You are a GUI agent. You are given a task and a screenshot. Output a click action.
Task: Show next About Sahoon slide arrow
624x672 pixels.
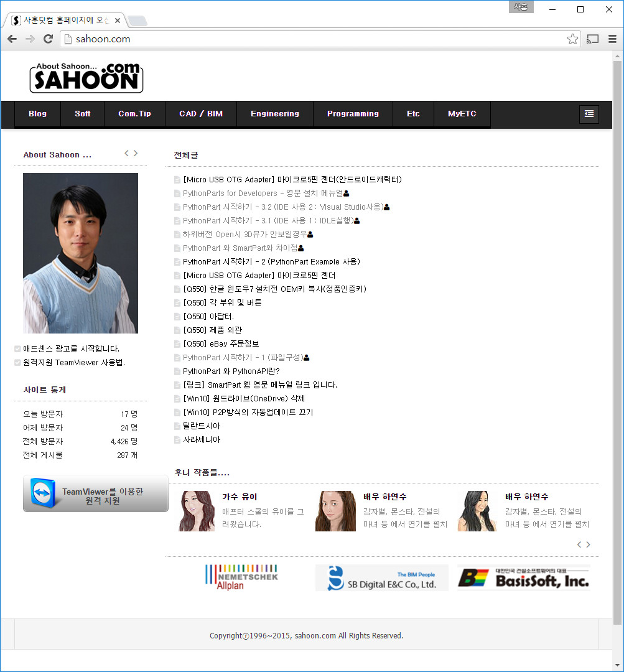[x=136, y=153]
